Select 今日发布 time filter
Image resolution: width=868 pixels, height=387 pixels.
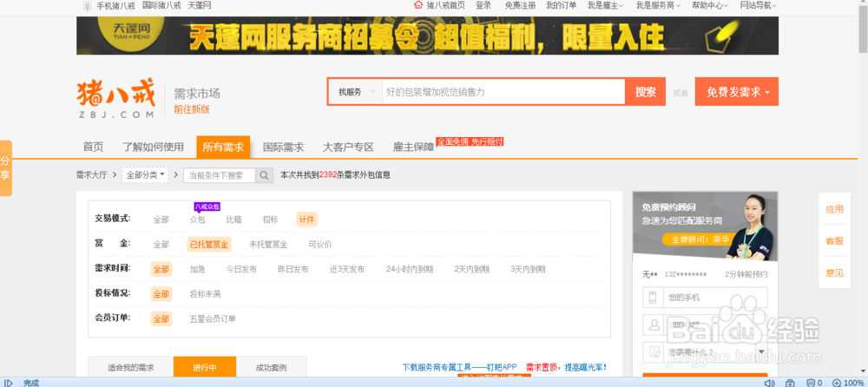click(x=241, y=270)
